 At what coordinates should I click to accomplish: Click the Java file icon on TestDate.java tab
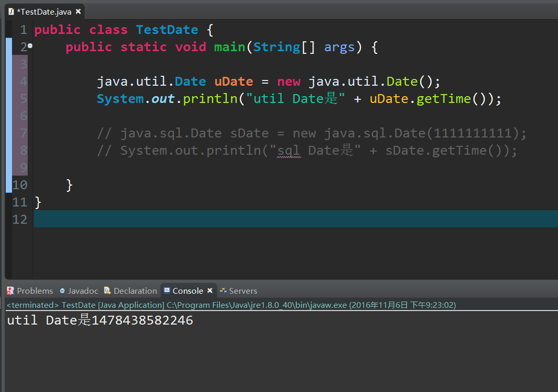(x=11, y=11)
